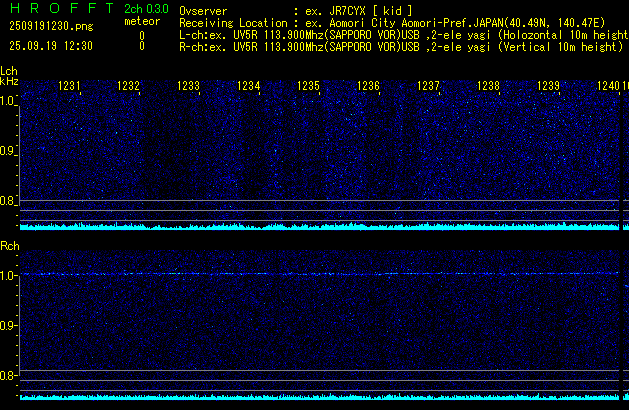Click the kHz axis unit label
629x410 pixels.
pos(9,80)
